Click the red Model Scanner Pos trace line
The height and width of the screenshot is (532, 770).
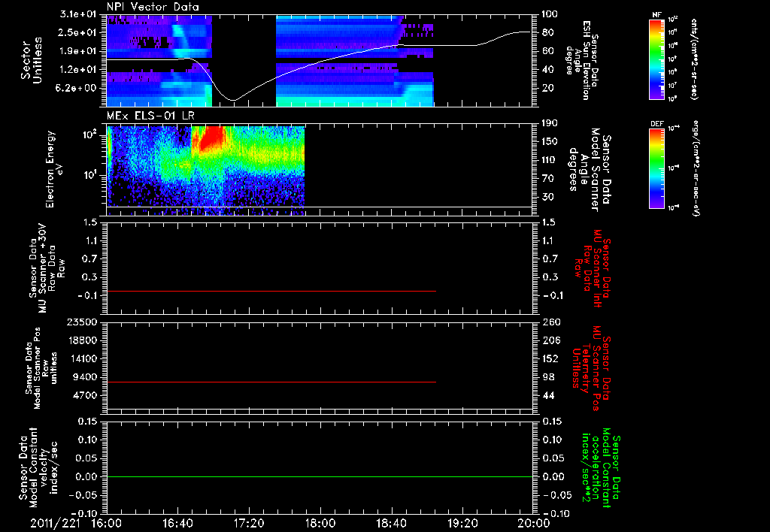pyautogui.click(x=271, y=382)
